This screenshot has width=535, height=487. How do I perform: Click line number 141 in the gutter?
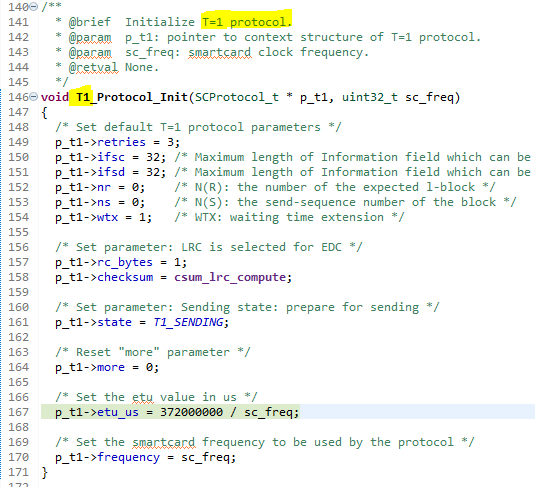18,22
